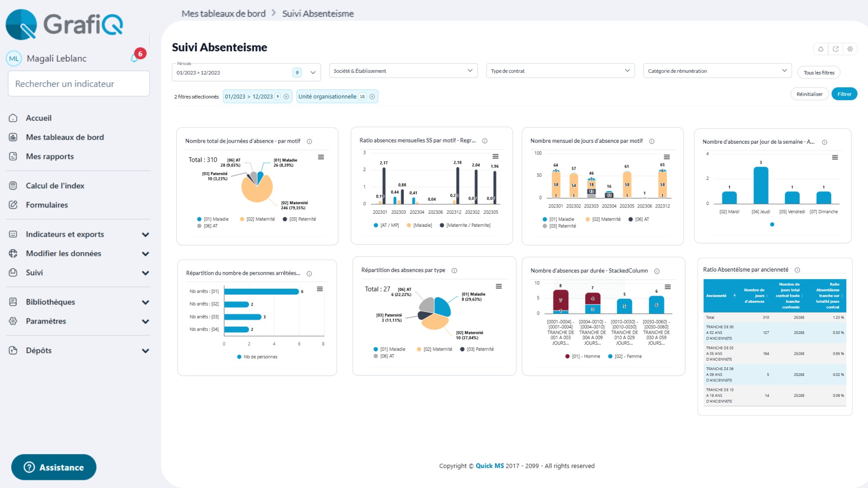
Task: Sort the table by the 'Ancienneté' column
Action: point(719,296)
